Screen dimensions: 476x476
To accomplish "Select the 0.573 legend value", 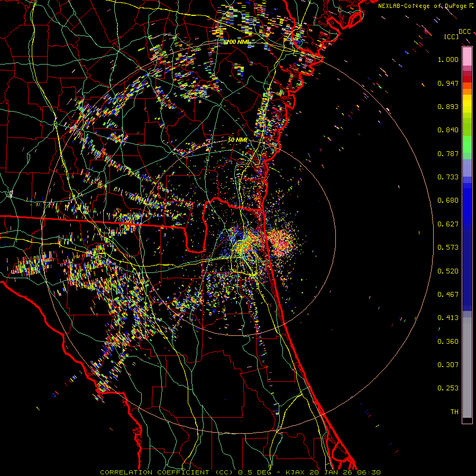I will click(448, 248).
